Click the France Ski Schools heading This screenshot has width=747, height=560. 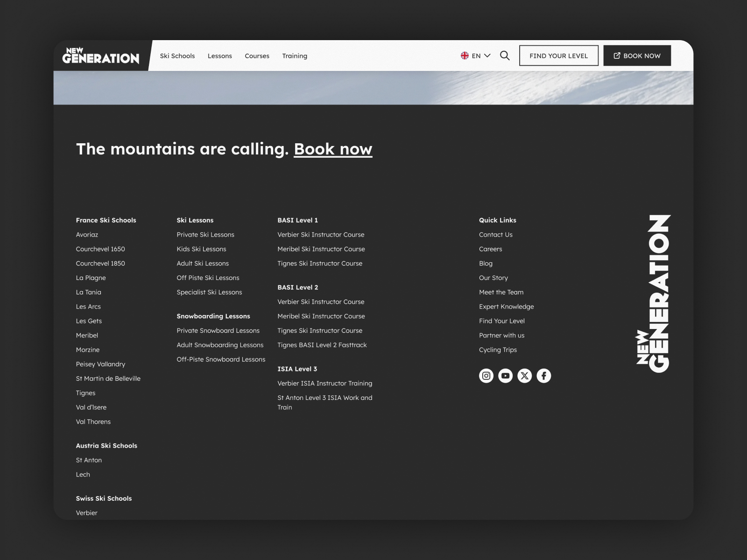106,220
